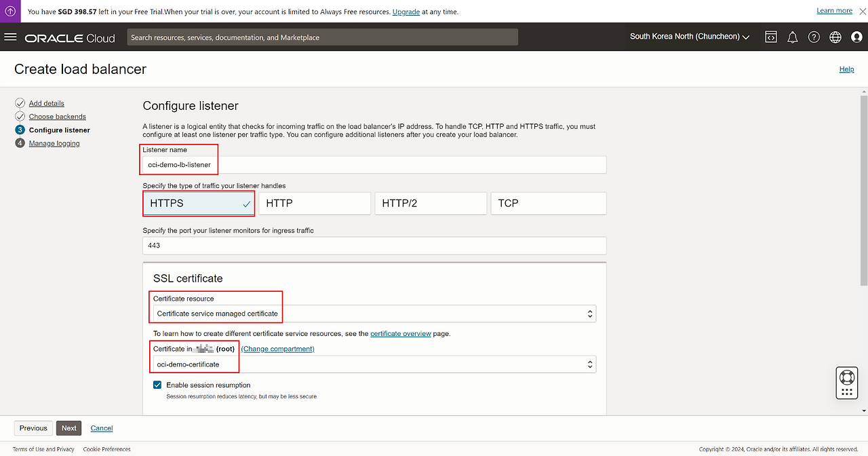
Task: Click the Add details step checkmark
Action: [x=20, y=103]
